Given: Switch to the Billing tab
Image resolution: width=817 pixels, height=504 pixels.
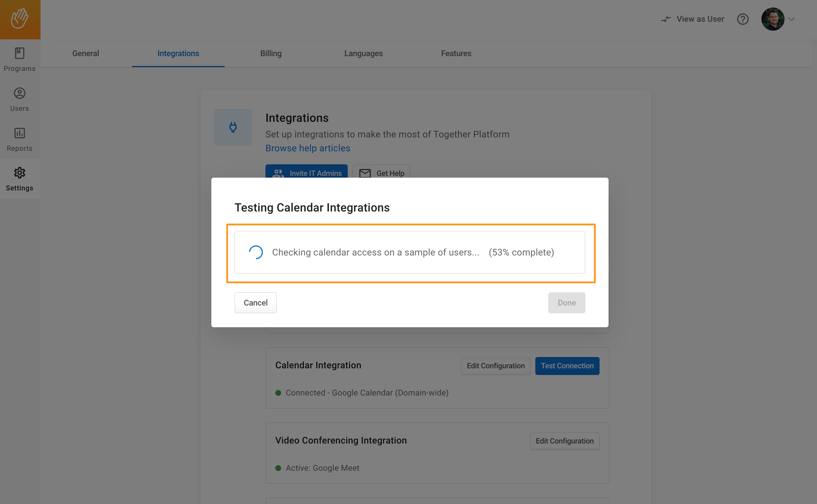Looking at the screenshot, I should click(271, 53).
